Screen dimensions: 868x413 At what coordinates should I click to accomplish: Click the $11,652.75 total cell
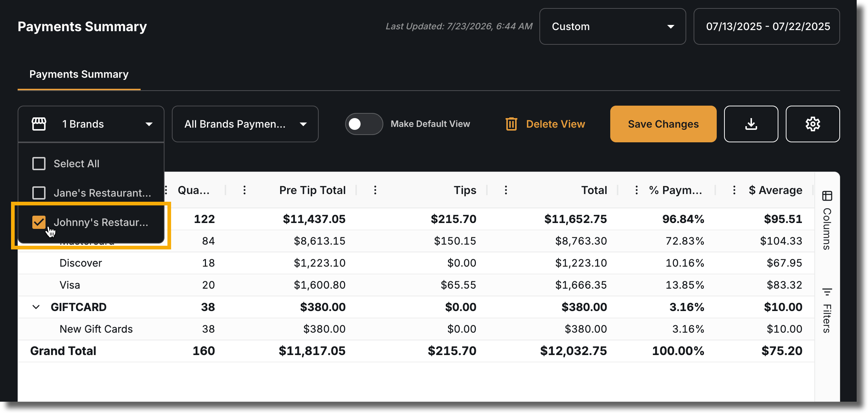click(576, 219)
